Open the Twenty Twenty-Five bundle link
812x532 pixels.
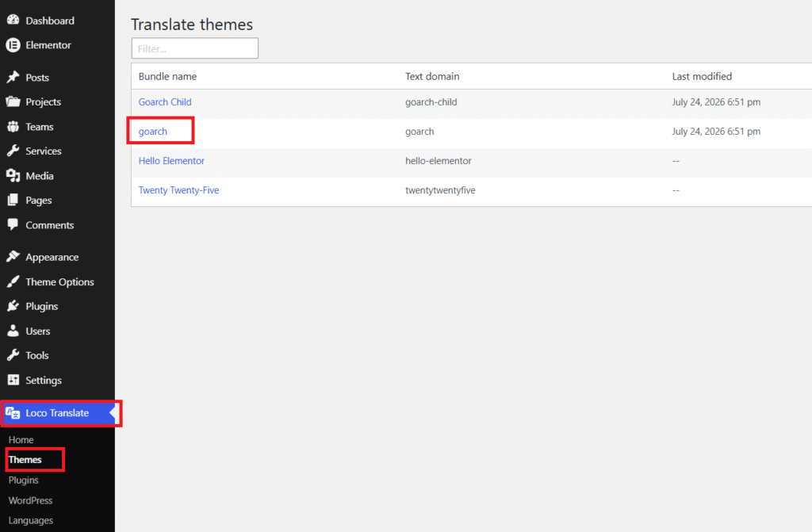point(178,190)
